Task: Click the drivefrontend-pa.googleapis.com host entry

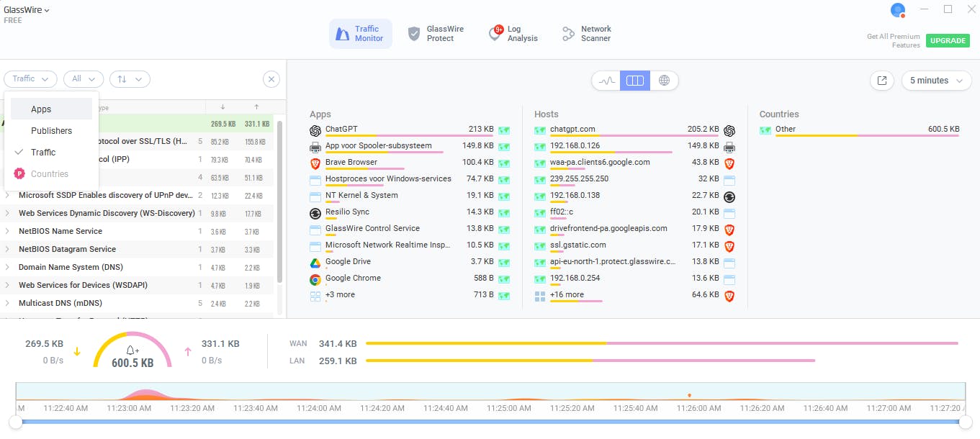Action: click(x=608, y=228)
